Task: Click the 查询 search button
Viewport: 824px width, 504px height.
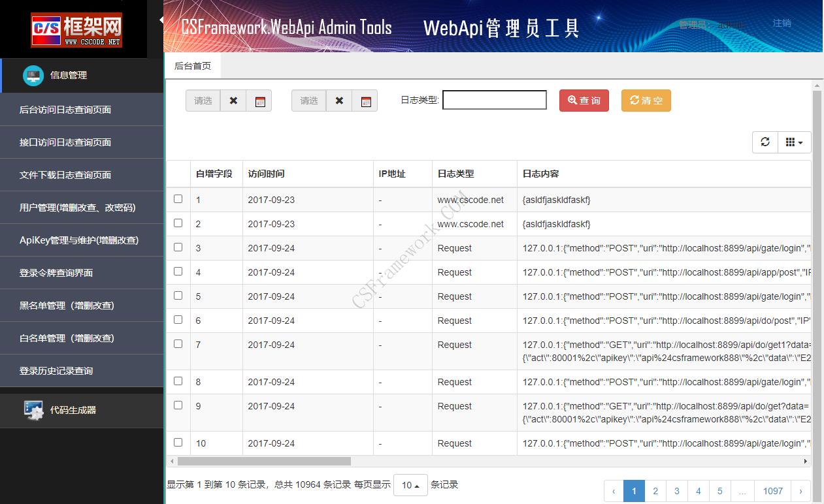Action: click(584, 101)
